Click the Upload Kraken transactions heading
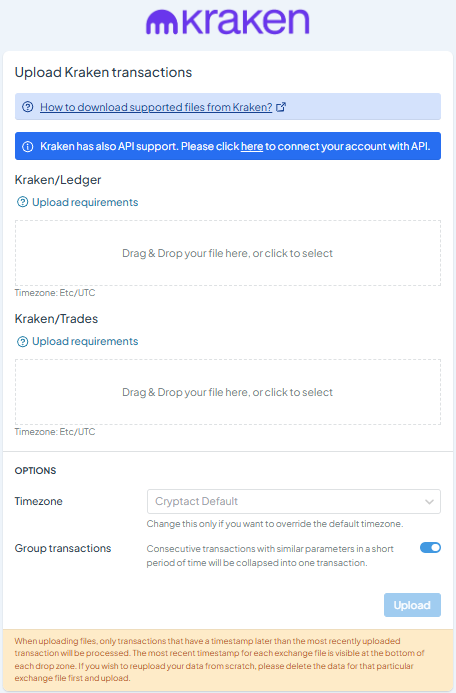 click(x=103, y=72)
